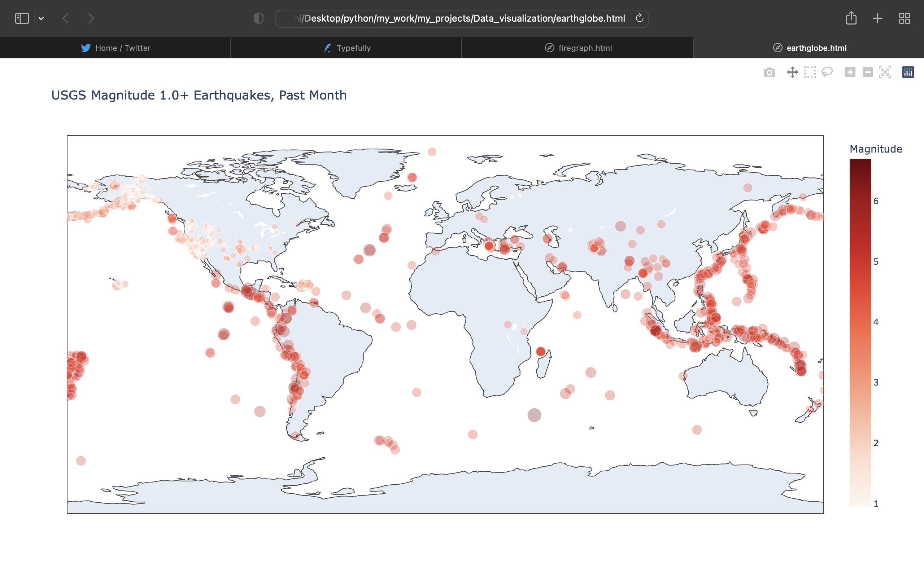Expand the sidebar tab group dropdown arrow

click(41, 18)
